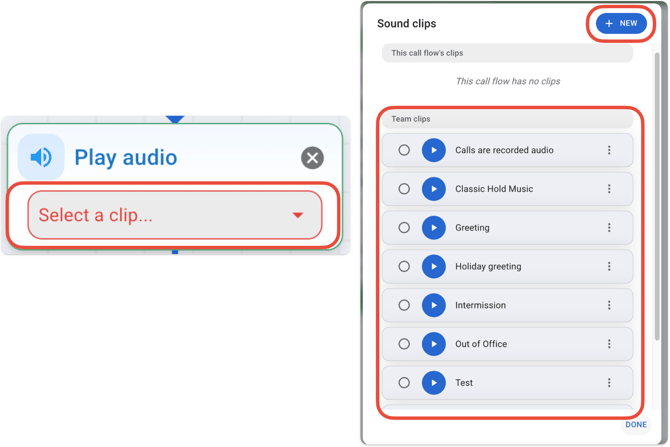This screenshot has width=670, height=447.
Task: Open the Select a clip dropdown
Action: [x=175, y=215]
